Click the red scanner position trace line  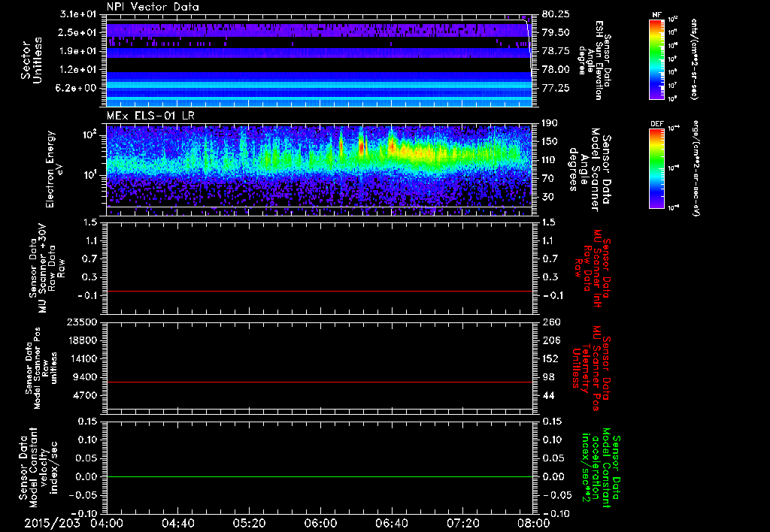320,382
